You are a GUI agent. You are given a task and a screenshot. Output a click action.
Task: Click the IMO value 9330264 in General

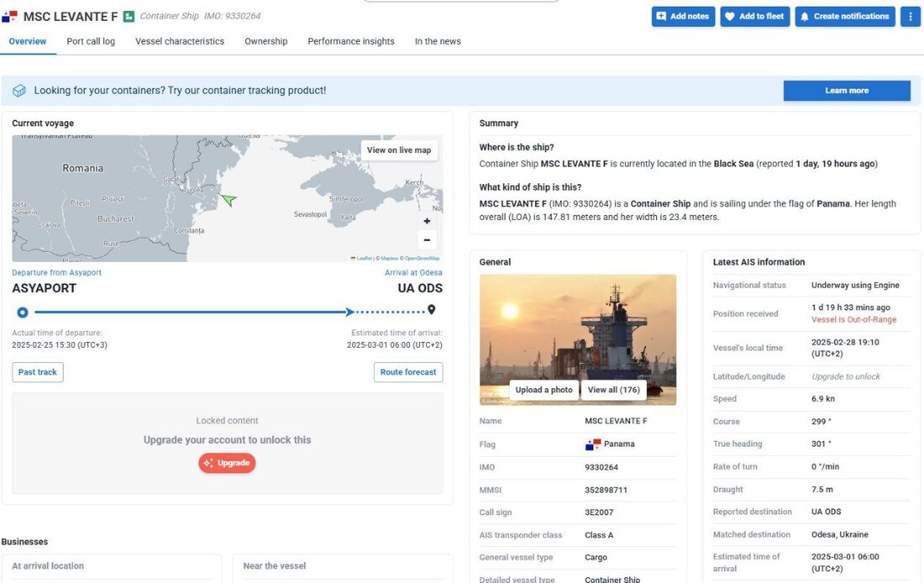(601, 467)
